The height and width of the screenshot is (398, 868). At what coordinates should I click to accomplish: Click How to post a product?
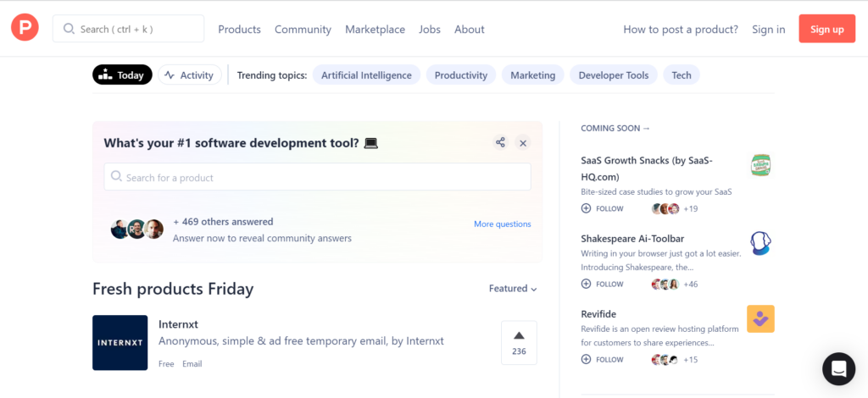click(x=681, y=30)
